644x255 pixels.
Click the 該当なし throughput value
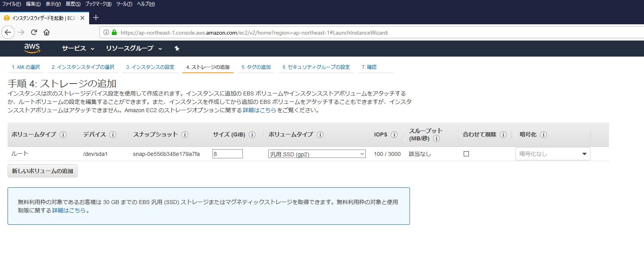tap(420, 154)
